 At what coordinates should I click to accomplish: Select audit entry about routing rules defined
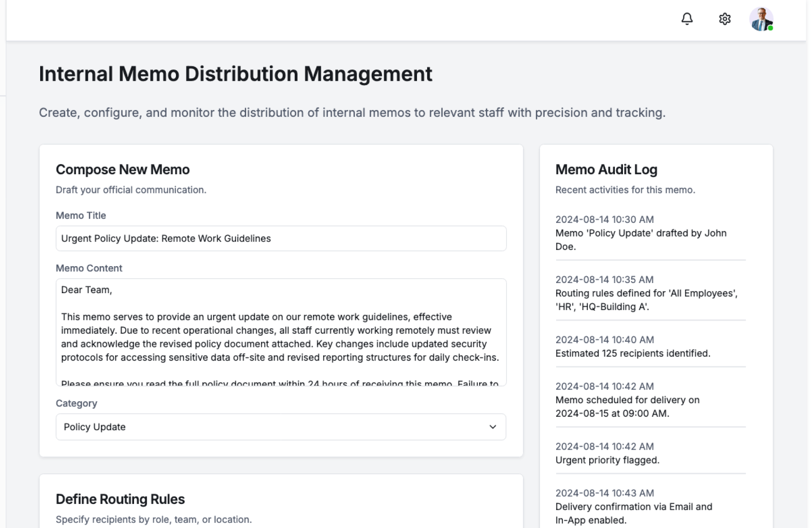click(646, 300)
